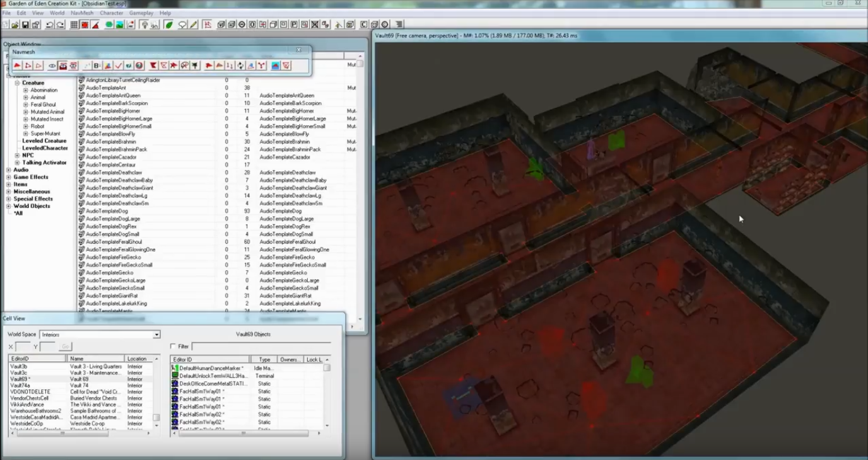Toggle snap to grid in the main toolbar

(x=74, y=25)
